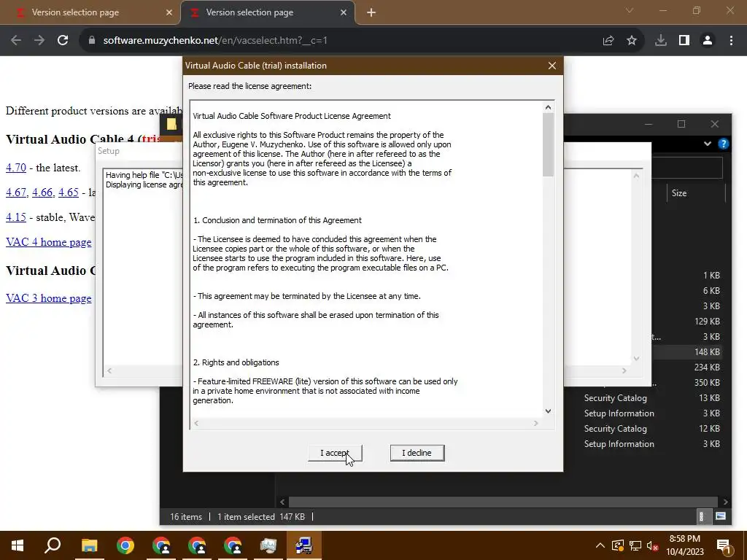Open VAC 4 home page link

49,242
